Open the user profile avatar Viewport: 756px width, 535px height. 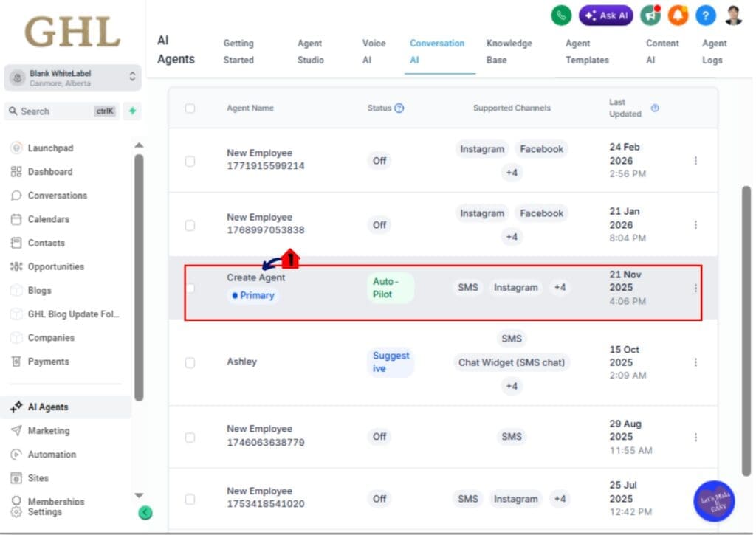[733, 15]
